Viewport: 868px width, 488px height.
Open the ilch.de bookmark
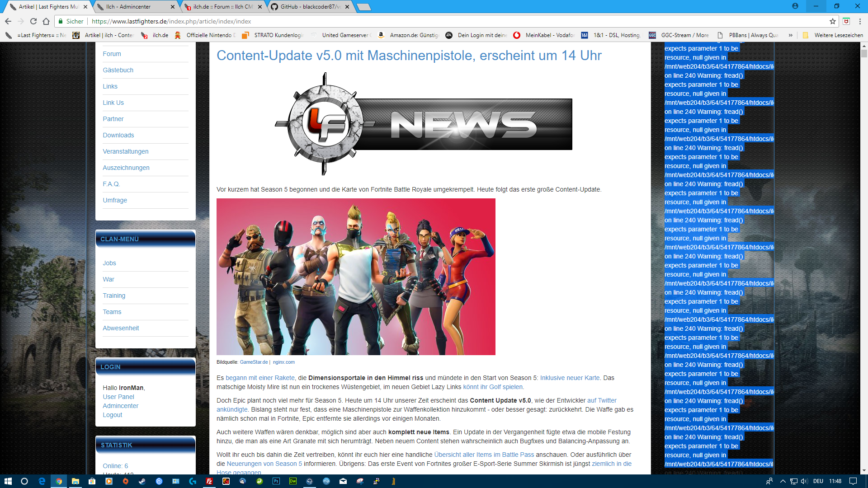[155, 35]
